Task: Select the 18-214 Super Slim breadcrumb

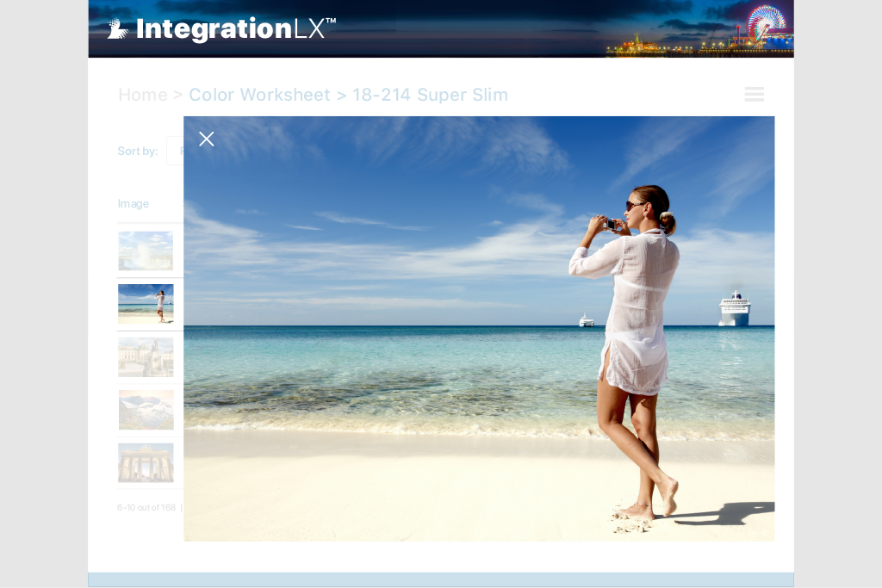Action: 431,95
